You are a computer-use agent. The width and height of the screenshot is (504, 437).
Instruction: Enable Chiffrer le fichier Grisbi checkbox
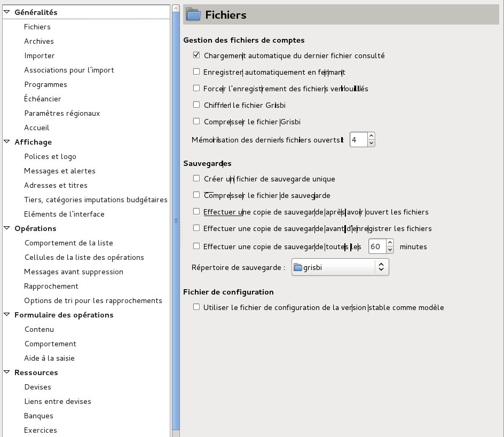pos(196,105)
